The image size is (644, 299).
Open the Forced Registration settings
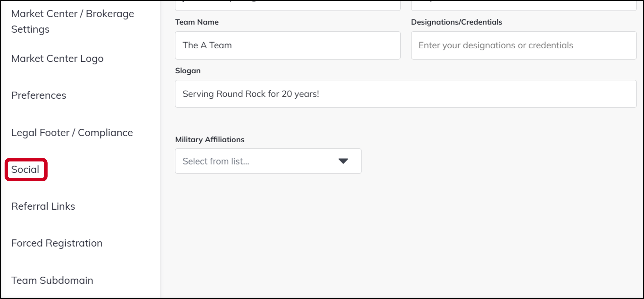click(x=57, y=243)
